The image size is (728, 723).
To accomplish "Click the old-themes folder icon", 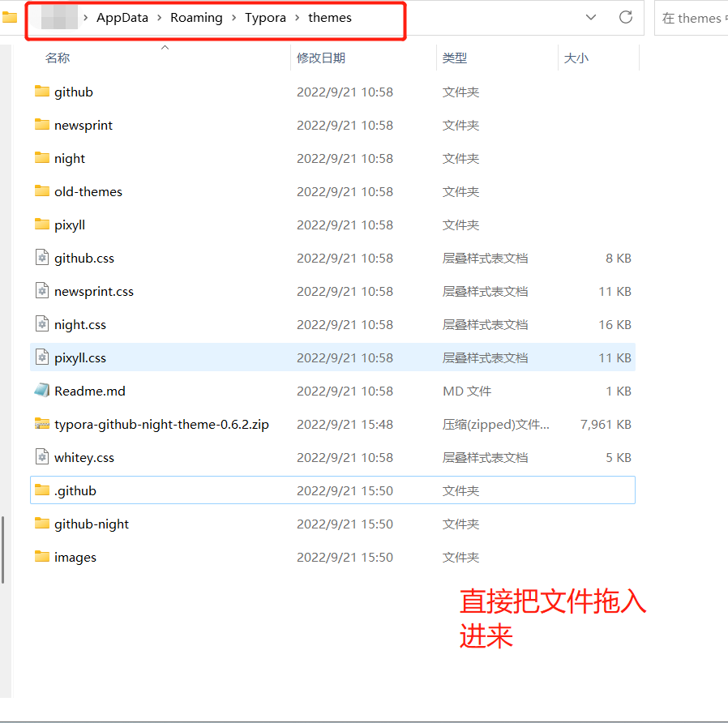I will [x=42, y=190].
